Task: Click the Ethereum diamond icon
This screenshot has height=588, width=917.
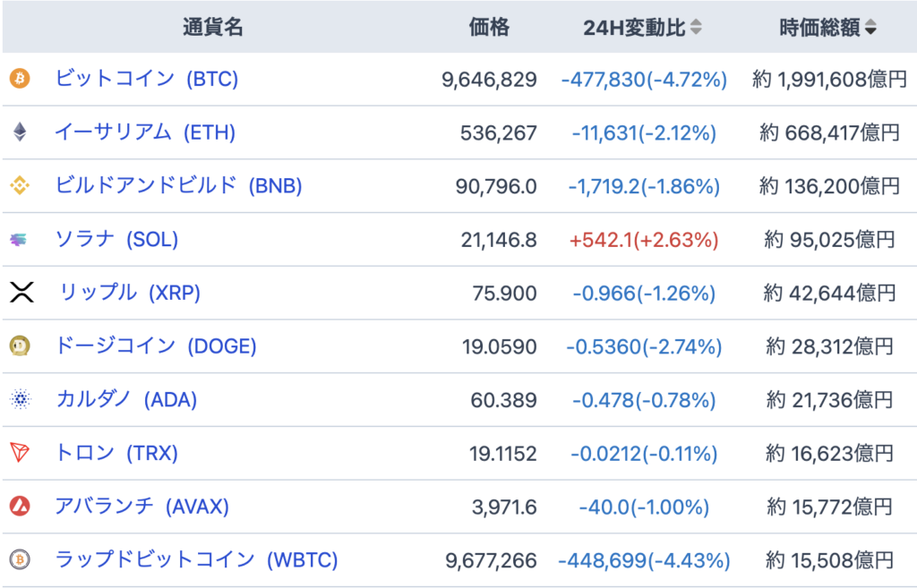Action: [x=20, y=132]
